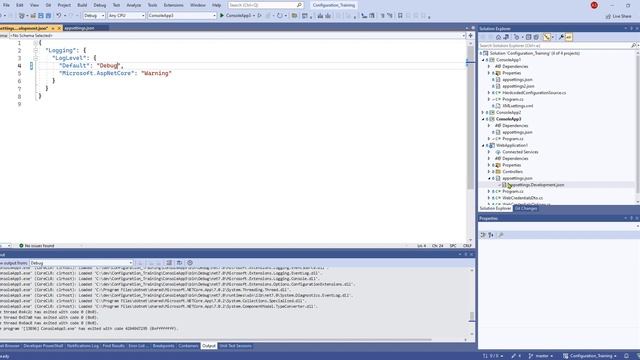Expand the Controllers folder node

pyautogui.click(x=489, y=172)
